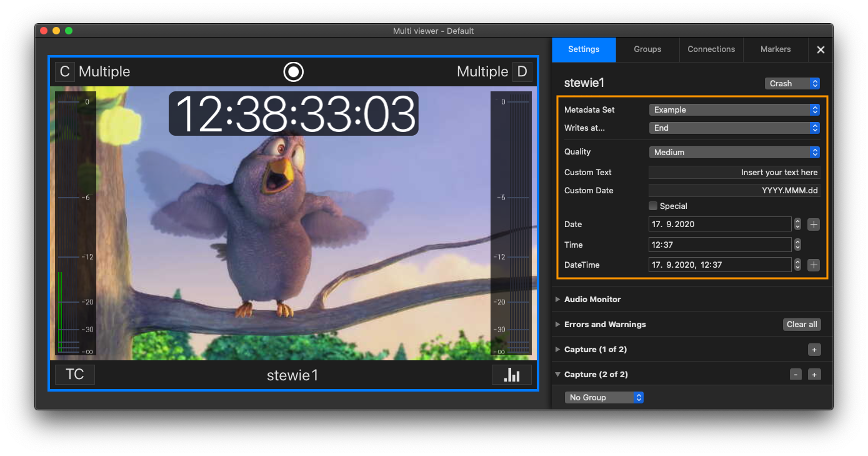Image resolution: width=868 pixels, height=456 pixels.
Task: Open the Markers tab
Action: (x=776, y=49)
